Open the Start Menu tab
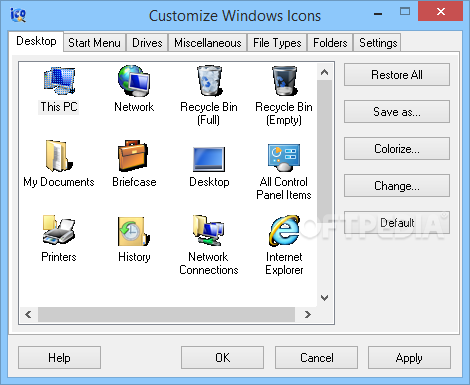This screenshot has height=385, width=470. (x=94, y=43)
